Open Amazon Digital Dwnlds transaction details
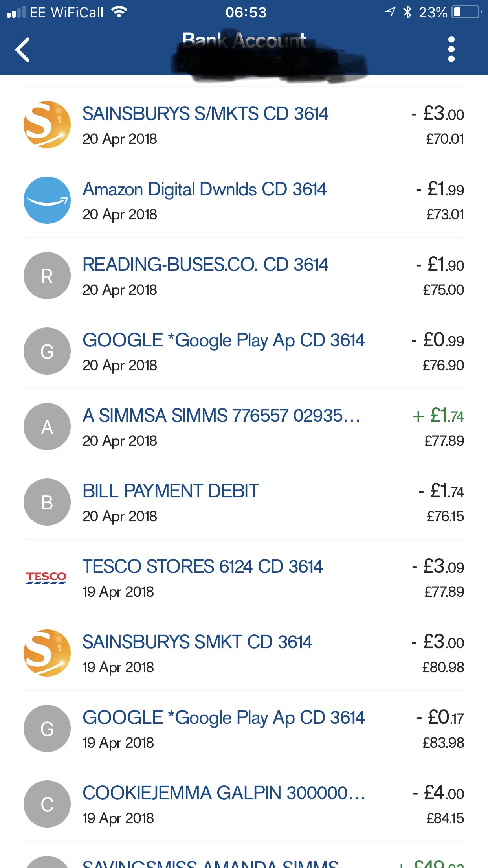Image resolution: width=488 pixels, height=868 pixels. [204, 189]
